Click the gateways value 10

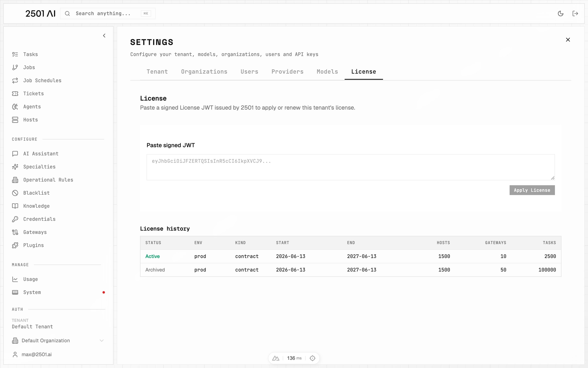pos(503,256)
